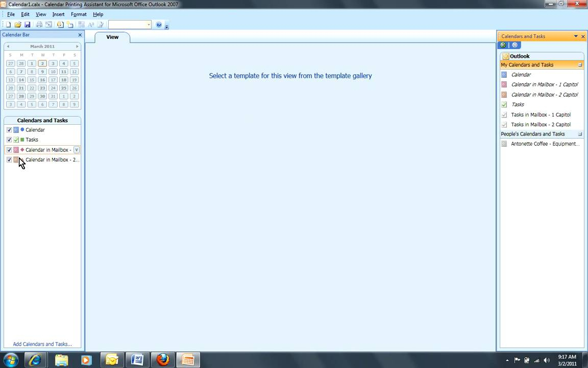Uncheck the Tasks checkbox in Calendar Bar
Image resolution: width=588 pixels, height=368 pixels.
tap(9, 140)
